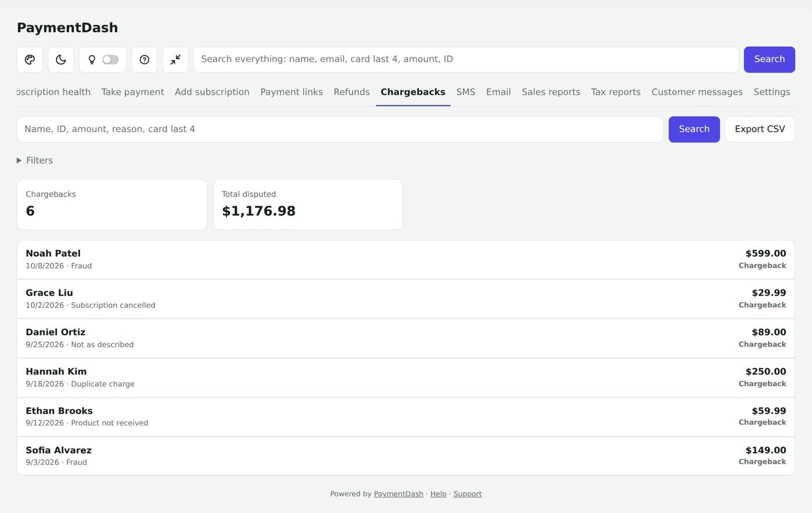
Task: Open help question mark icon
Action: click(x=144, y=60)
